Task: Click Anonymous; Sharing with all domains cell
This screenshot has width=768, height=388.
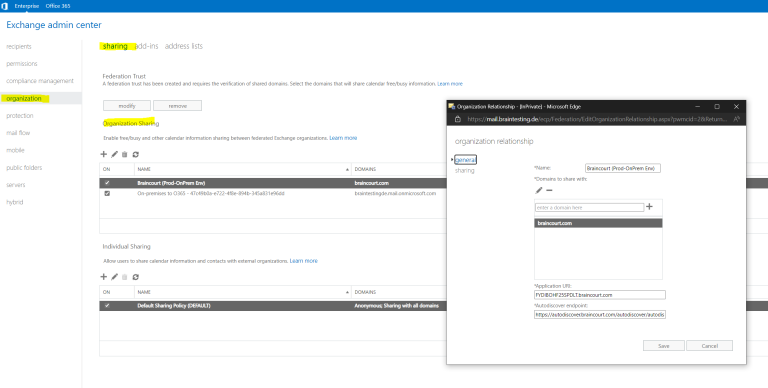Action: pyautogui.click(x=397, y=306)
